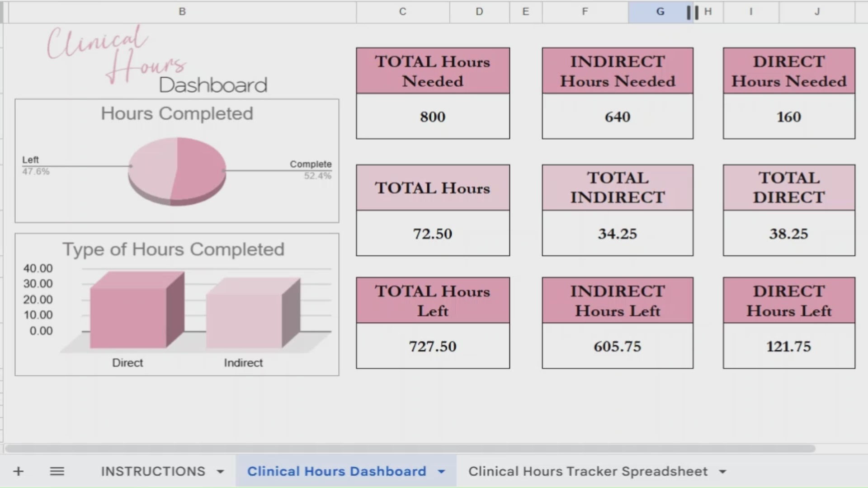868x488 pixels.
Task: Open the Clinical Hours Dashboard tab dropdown
Action: click(x=441, y=471)
